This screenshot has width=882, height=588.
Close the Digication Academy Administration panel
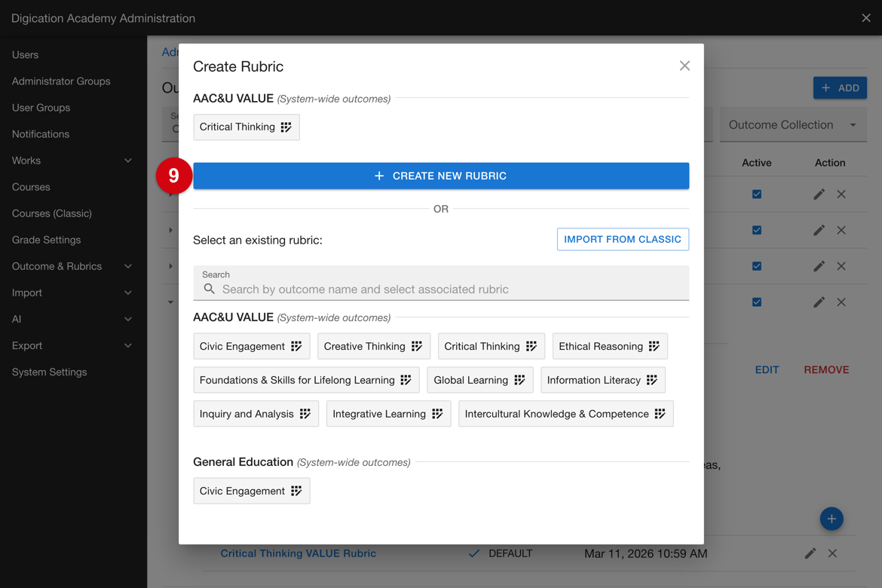tap(866, 18)
